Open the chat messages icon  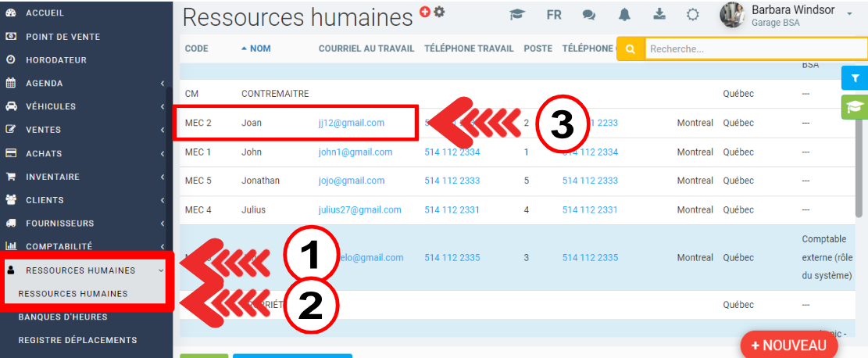pyautogui.click(x=590, y=15)
